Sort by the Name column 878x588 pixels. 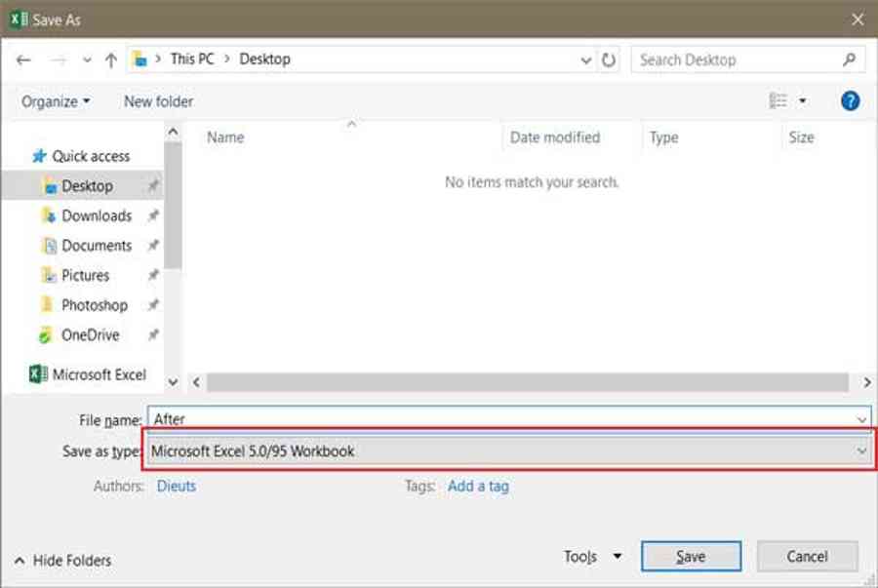[225, 137]
